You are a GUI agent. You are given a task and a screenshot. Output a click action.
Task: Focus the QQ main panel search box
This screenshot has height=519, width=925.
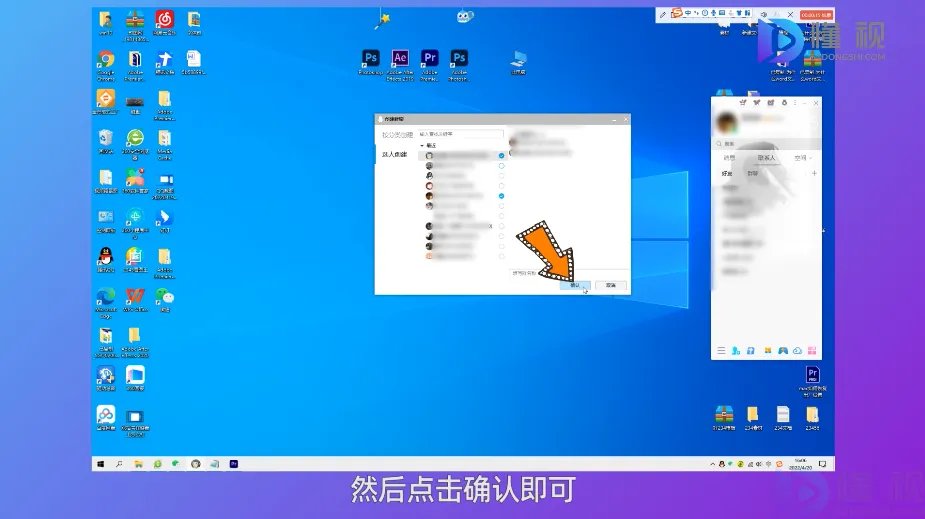click(766, 144)
